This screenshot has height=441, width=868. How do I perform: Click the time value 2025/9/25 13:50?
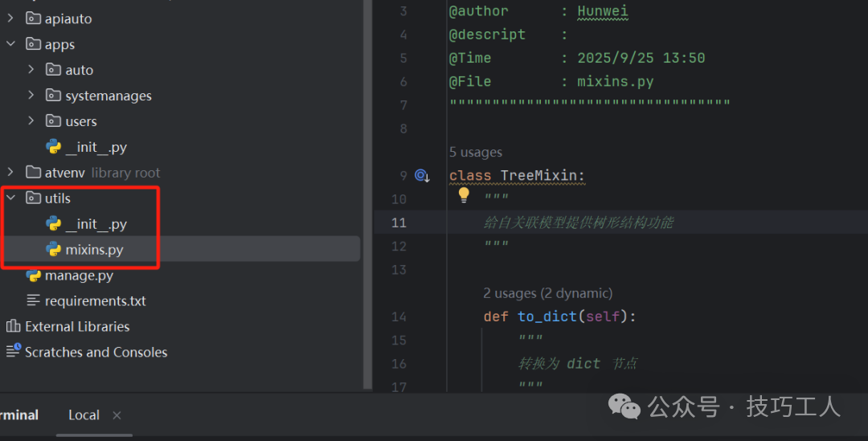(x=641, y=58)
